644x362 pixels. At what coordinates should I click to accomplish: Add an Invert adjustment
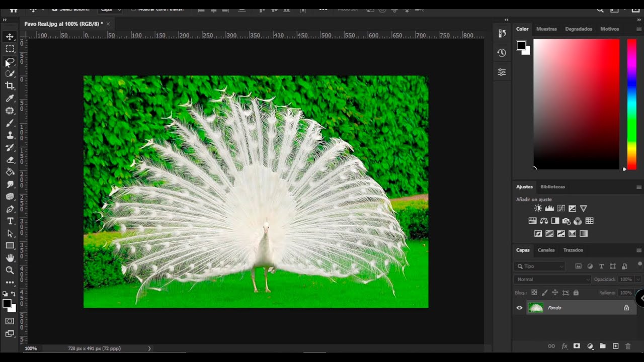coord(538,234)
